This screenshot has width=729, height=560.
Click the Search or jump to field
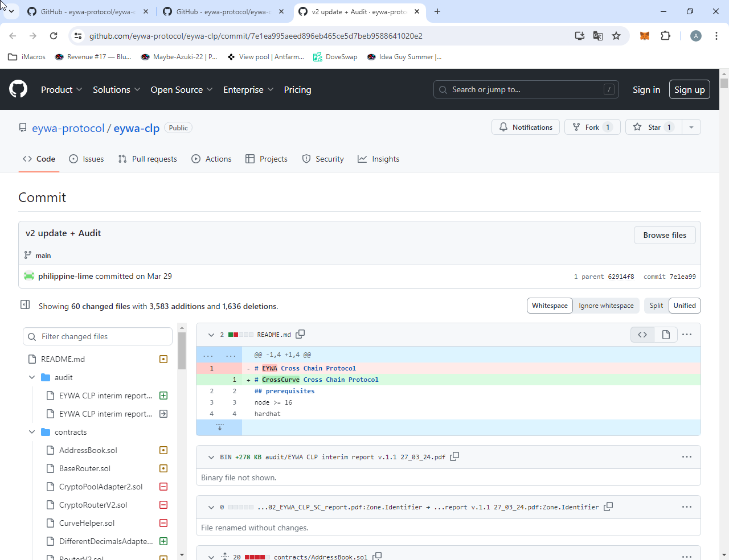(526, 89)
